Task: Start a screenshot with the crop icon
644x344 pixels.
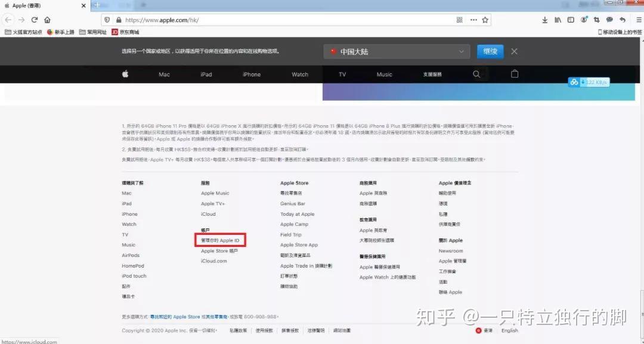Action: [596, 20]
